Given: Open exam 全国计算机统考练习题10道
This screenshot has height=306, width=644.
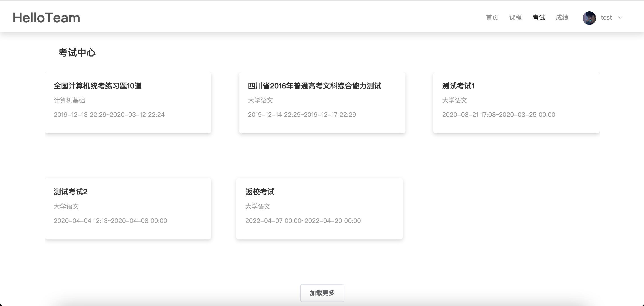Looking at the screenshot, I should point(98,86).
